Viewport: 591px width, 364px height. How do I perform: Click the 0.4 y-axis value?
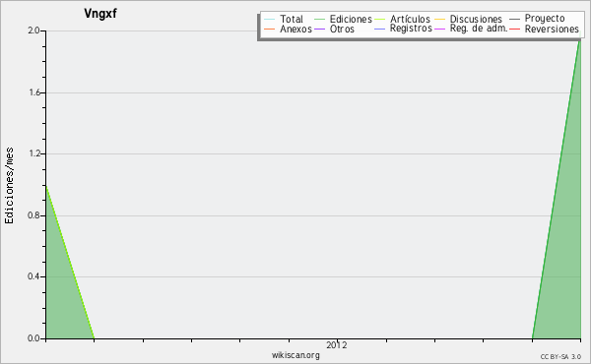(x=33, y=276)
